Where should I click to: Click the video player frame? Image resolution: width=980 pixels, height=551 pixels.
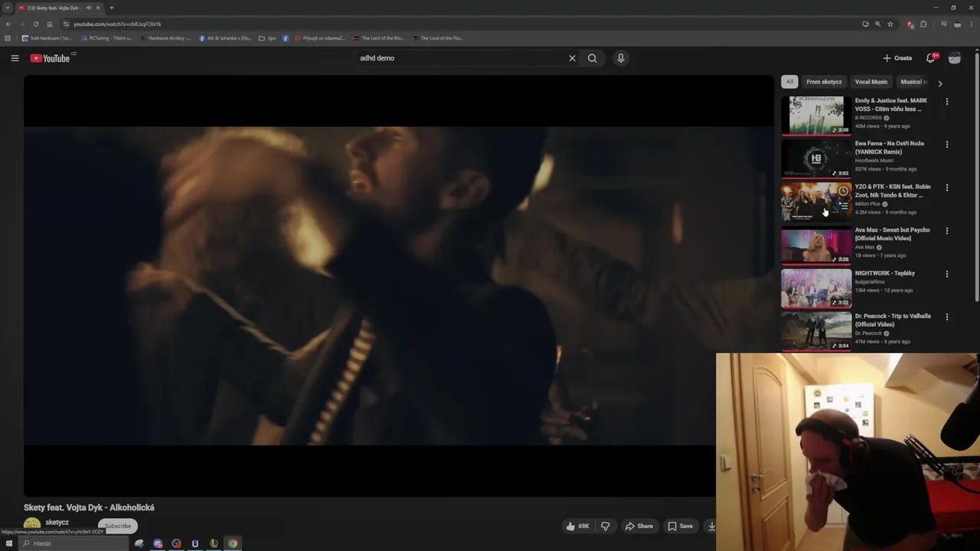398,285
